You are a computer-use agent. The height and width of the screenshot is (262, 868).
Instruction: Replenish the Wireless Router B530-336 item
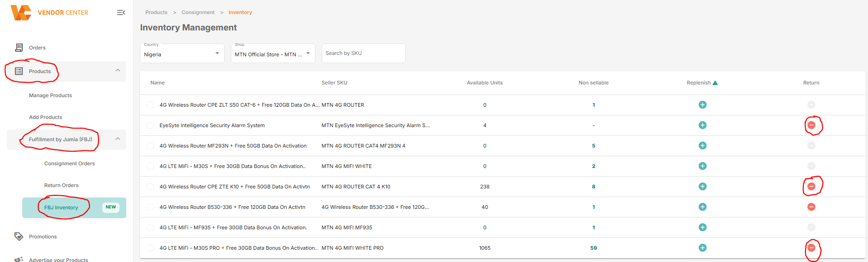tap(703, 207)
